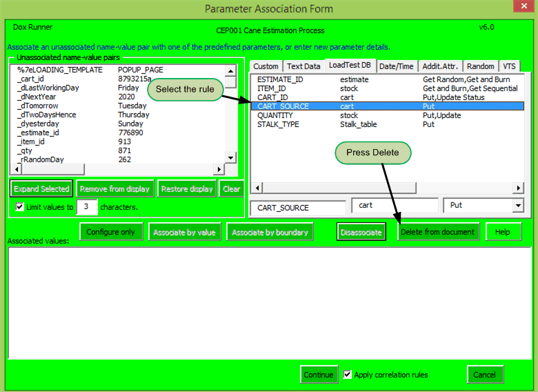Open the Put operation dropdown arrow

[518, 206]
